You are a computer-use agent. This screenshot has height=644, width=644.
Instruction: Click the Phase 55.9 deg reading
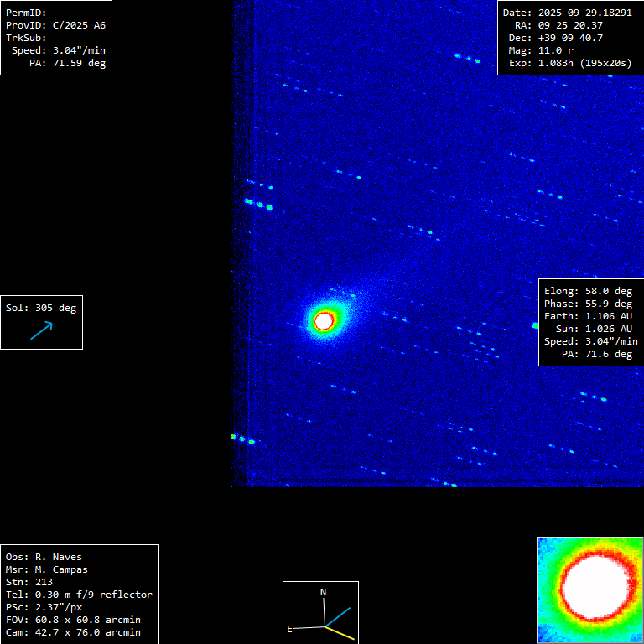click(588, 304)
